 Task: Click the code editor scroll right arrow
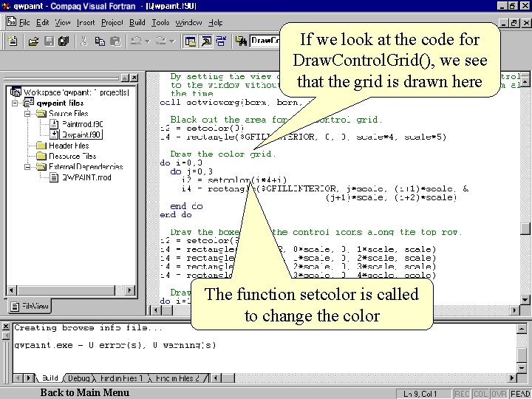pos(515,310)
